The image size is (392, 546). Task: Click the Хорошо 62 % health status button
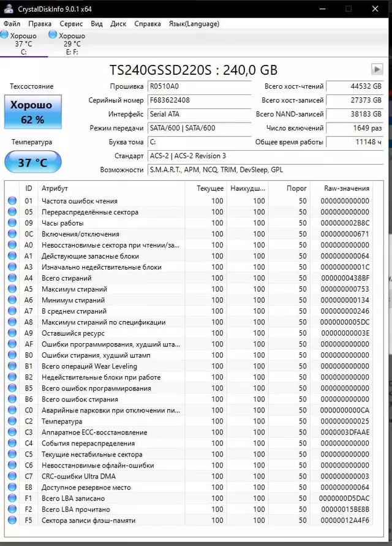pyautogui.click(x=32, y=112)
